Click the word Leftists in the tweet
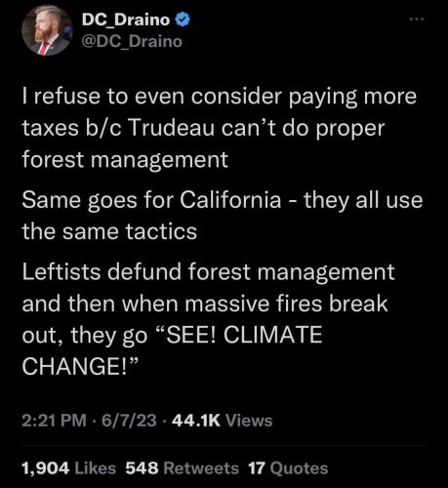This screenshot has height=488, width=448. coord(61,271)
